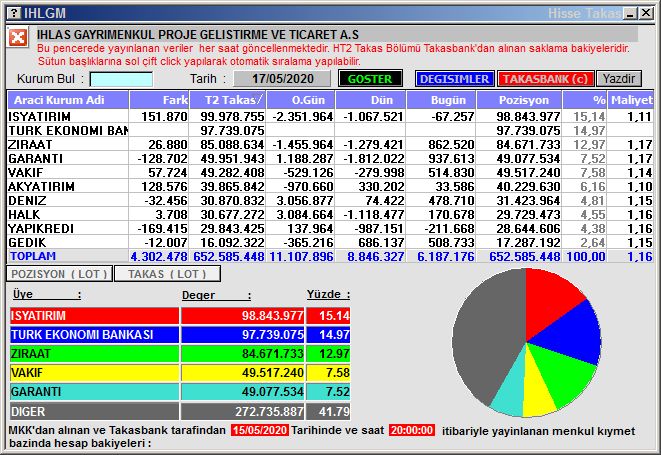
Task: Click legend value 272.735.887
Action: pyautogui.click(x=269, y=411)
